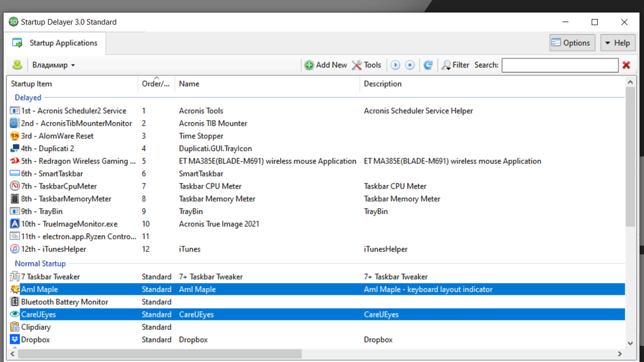Click the Startup Delayer title bar logo
This screenshot has height=362, width=644.
tap(14, 22)
